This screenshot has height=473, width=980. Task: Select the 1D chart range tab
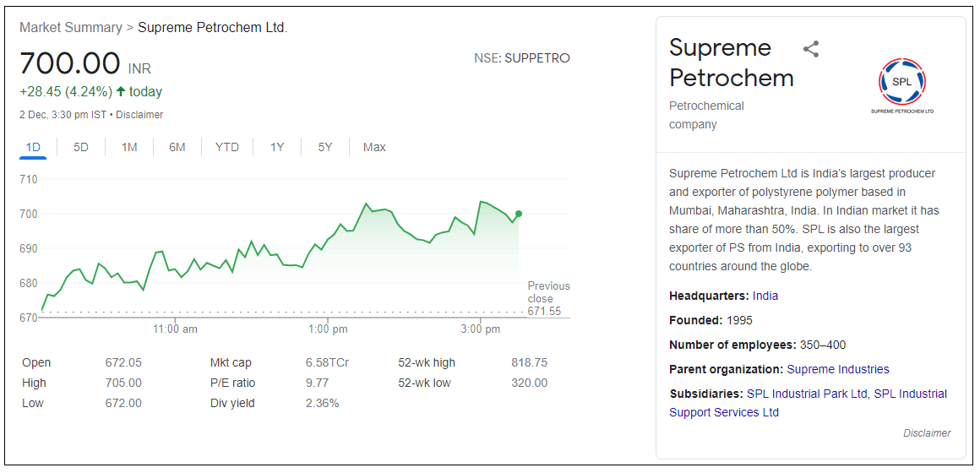point(33,148)
